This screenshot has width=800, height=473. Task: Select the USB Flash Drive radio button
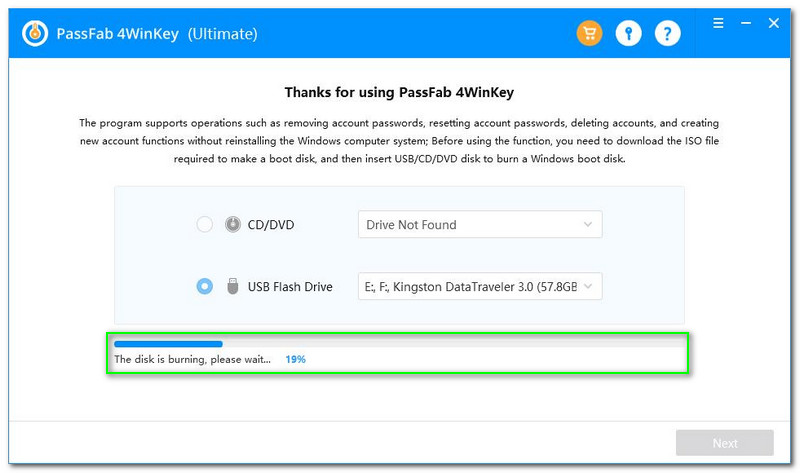click(x=205, y=286)
